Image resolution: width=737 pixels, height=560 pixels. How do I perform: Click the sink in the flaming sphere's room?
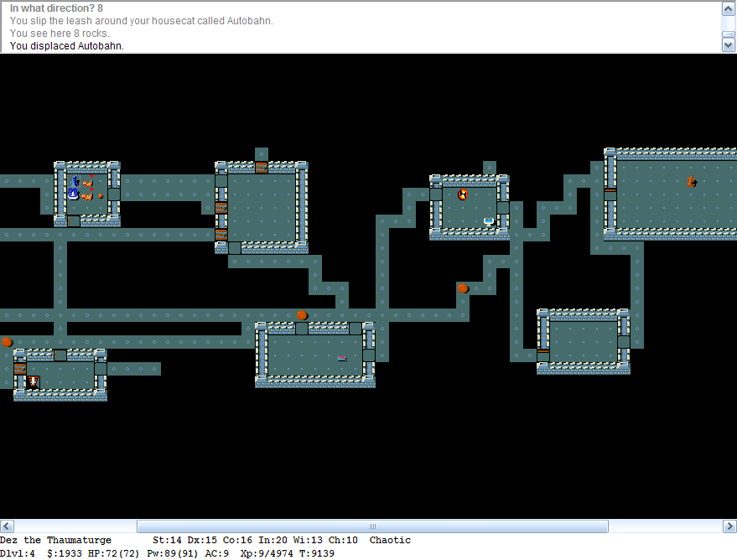click(x=489, y=220)
